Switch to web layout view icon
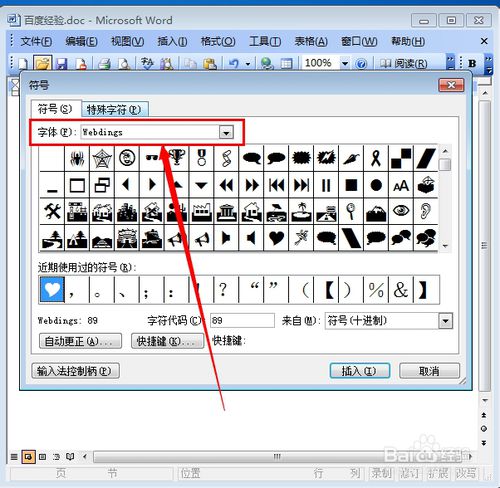The image size is (500, 488). (x=28, y=457)
